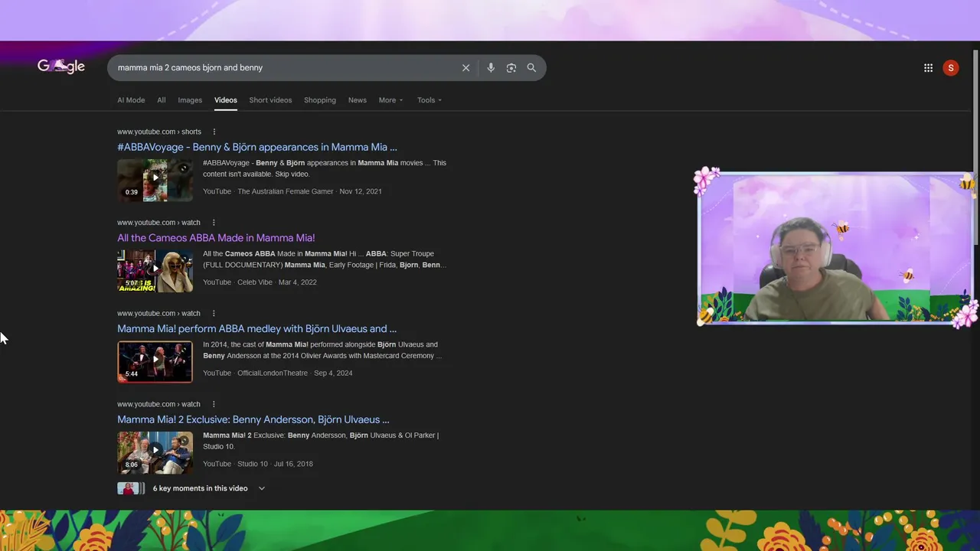The height and width of the screenshot is (551, 980).
Task: Open options menu for Mamma Mia! 2 Exclusive result
Action: tap(214, 404)
